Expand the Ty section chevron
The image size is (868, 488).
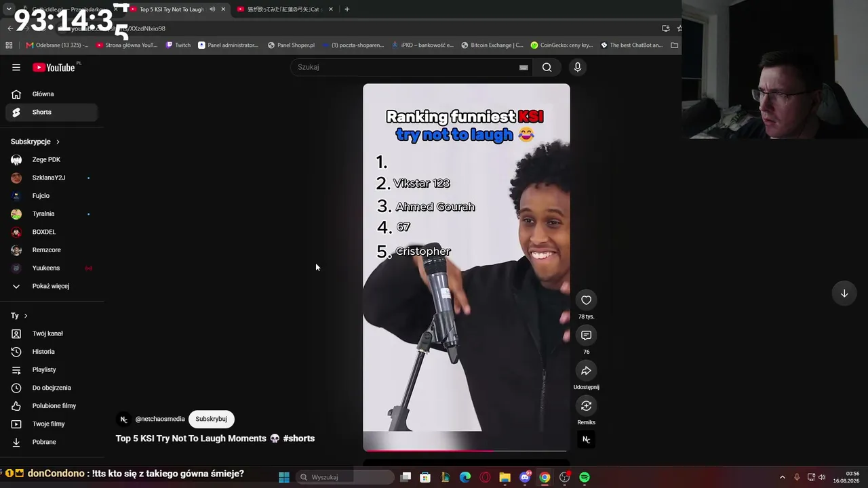coord(26,316)
